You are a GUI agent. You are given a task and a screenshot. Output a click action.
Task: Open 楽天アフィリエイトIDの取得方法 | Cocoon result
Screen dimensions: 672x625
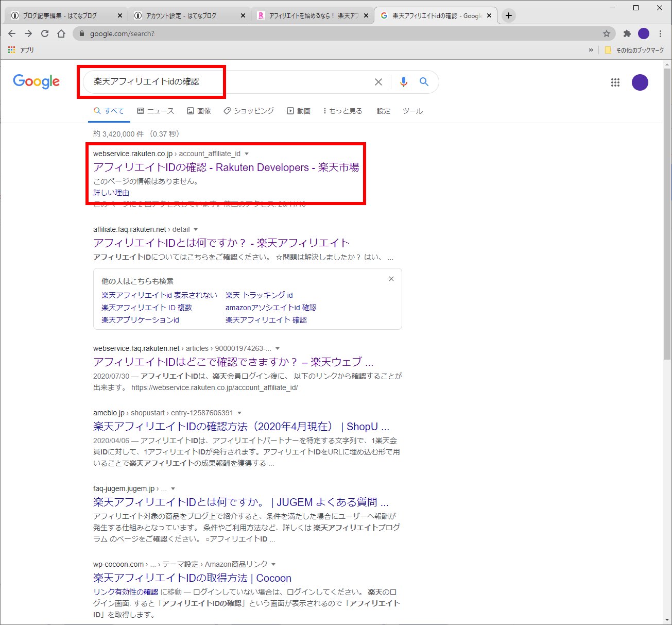coord(192,578)
